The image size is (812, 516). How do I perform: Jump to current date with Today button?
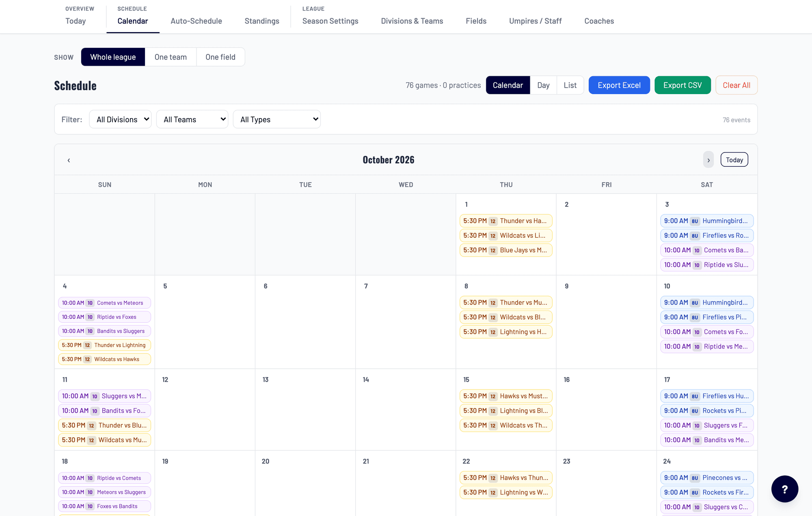pyautogui.click(x=734, y=160)
